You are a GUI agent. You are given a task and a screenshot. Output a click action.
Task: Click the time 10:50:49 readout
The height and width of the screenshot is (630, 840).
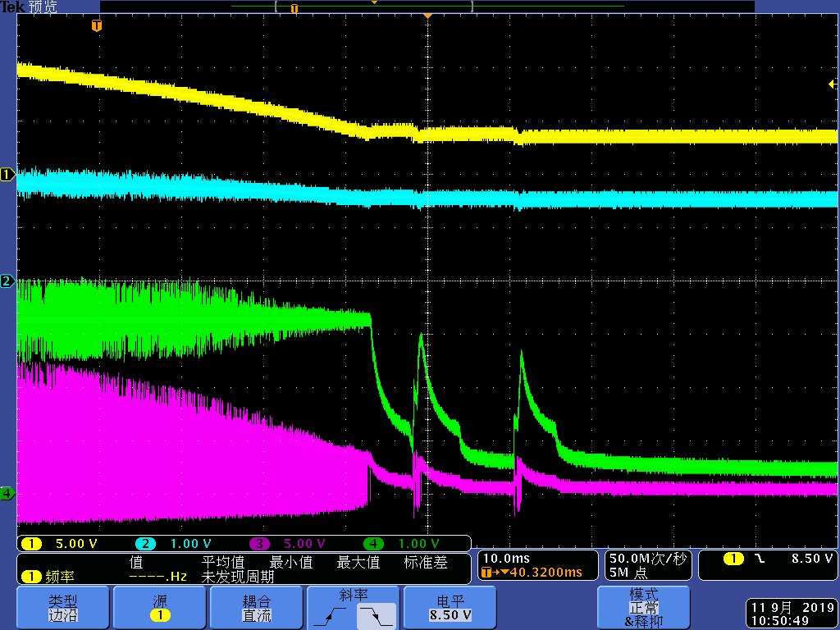780,622
